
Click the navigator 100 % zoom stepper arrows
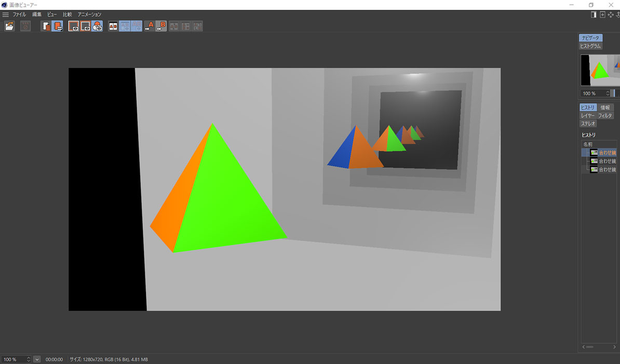608,93
